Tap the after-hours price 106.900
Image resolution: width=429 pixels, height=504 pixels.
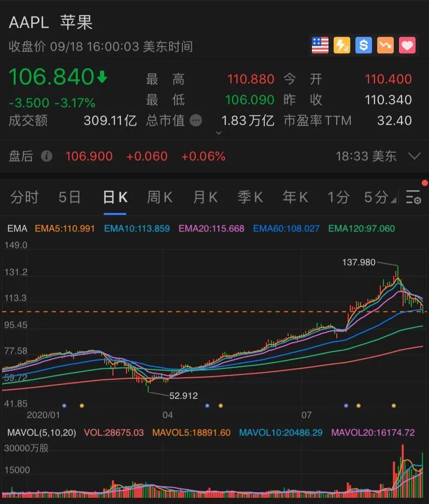tap(89, 156)
